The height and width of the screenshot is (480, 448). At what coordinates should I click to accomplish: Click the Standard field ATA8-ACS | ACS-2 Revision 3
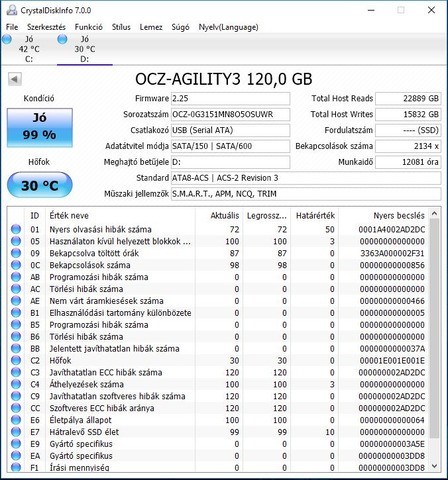click(306, 178)
